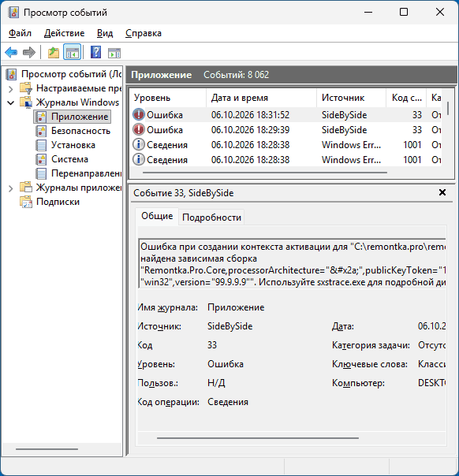Viewport: 459px width, 476px height.
Task: Click the info icon of last visible Сведения event
Action: pyautogui.click(x=139, y=159)
